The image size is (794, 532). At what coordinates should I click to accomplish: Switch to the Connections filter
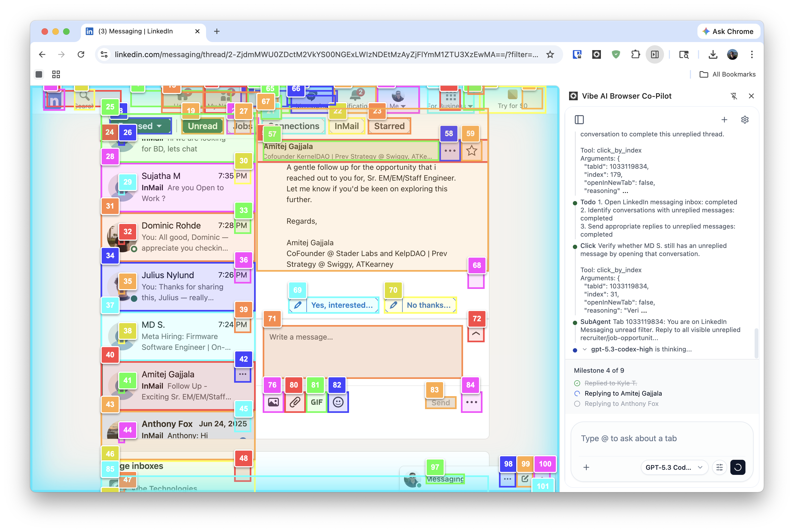coord(293,126)
